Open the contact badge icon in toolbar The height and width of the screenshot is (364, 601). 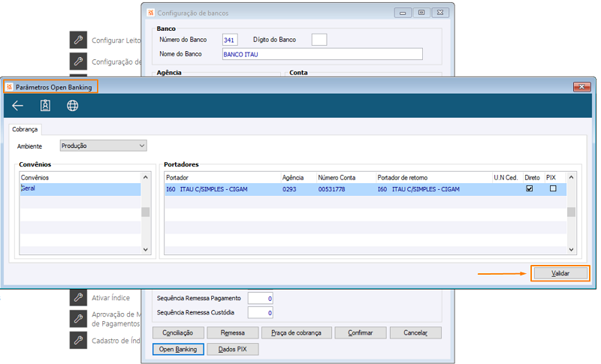(x=45, y=106)
